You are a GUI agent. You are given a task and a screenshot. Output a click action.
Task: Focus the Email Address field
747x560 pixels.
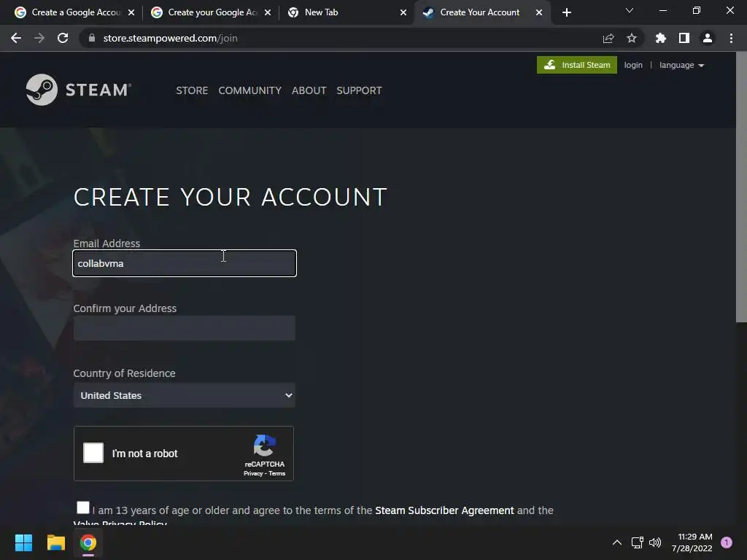[185, 263]
